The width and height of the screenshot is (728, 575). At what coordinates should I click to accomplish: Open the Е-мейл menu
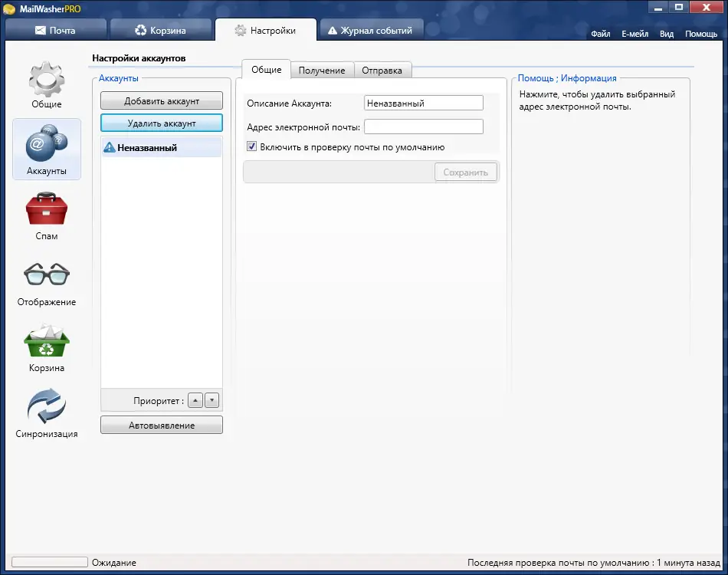pos(635,34)
